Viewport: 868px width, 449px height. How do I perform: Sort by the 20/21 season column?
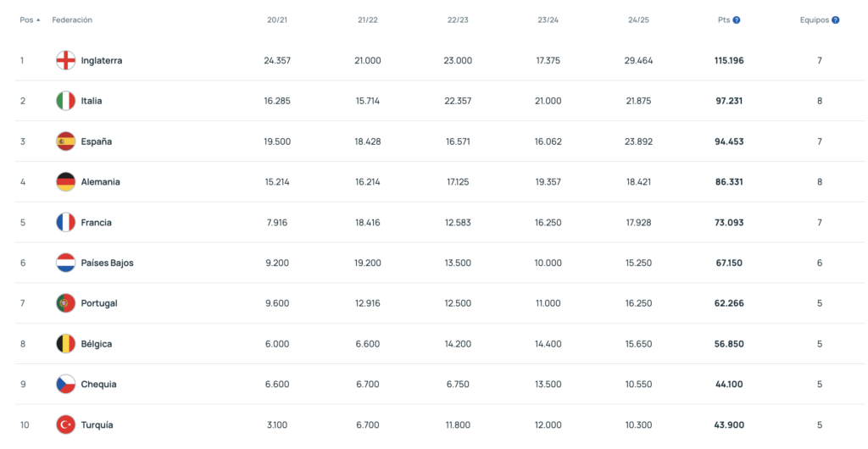(x=277, y=19)
